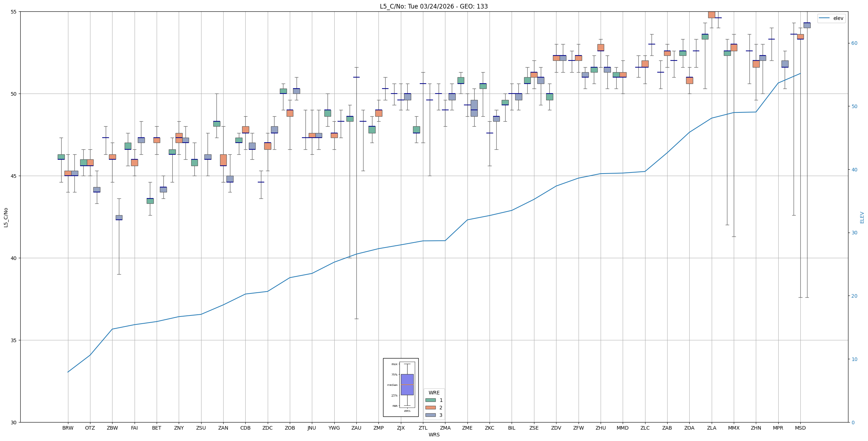868x441 pixels.
Task: Click the ZLA station label on x-axis
Action: 711,428
